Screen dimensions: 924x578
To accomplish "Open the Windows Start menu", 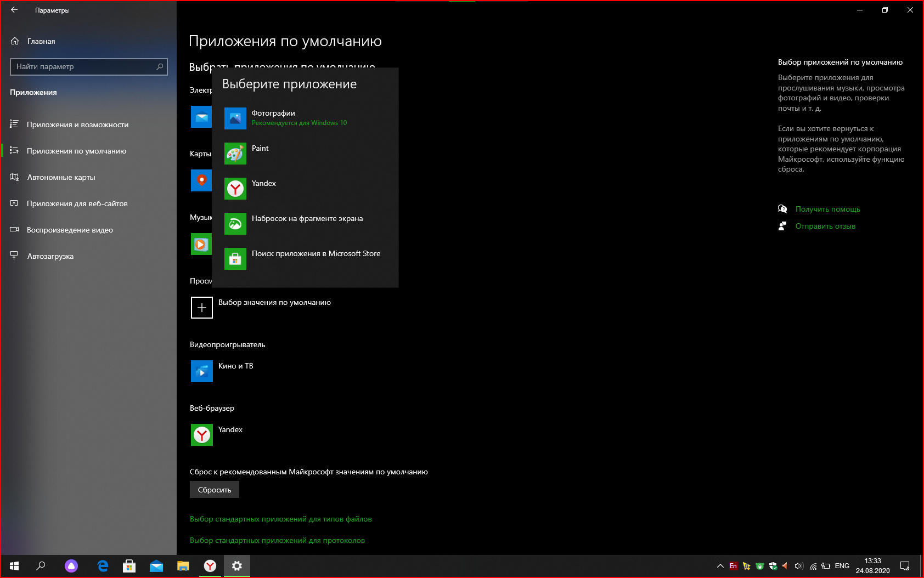I will click(14, 566).
